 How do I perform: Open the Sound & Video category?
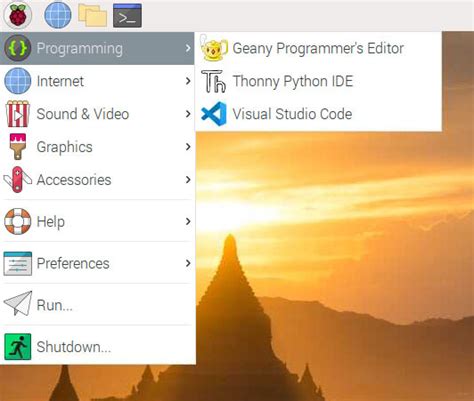coord(97,114)
